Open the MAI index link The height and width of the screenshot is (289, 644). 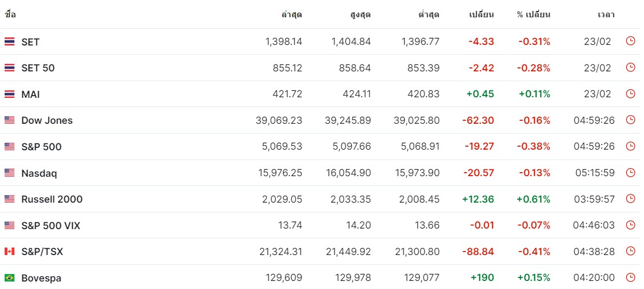[31, 94]
